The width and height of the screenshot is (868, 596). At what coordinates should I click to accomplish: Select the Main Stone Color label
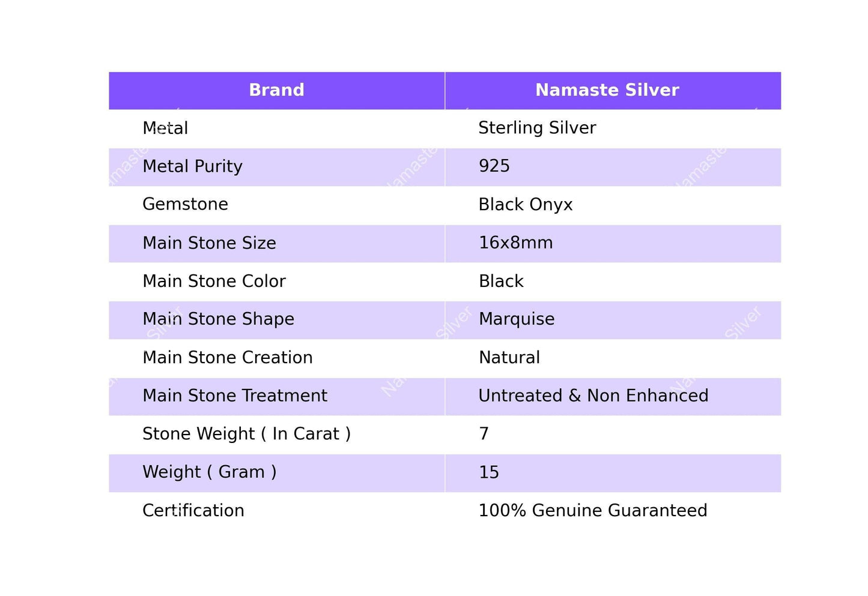[214, 281]
